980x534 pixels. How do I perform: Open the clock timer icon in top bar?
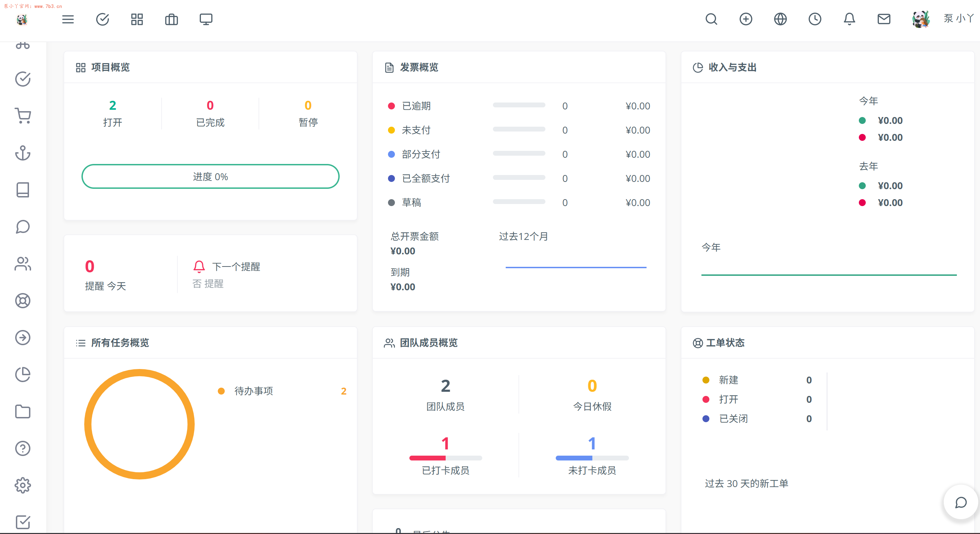815,19
